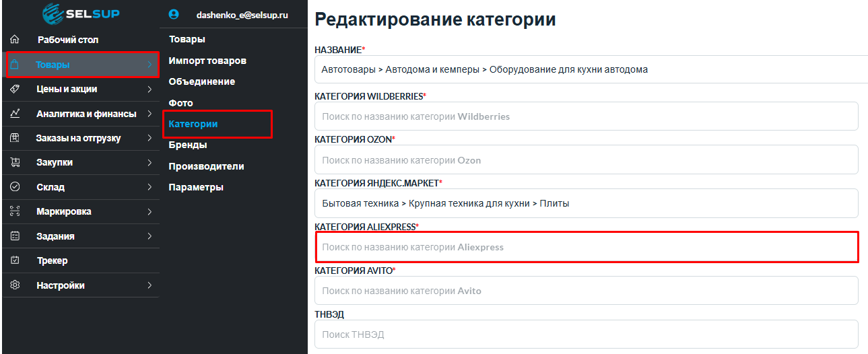Open Фото submenu link
Image resolution: width=868 pixels, height=354 pixels.
(x=180, y=103)
